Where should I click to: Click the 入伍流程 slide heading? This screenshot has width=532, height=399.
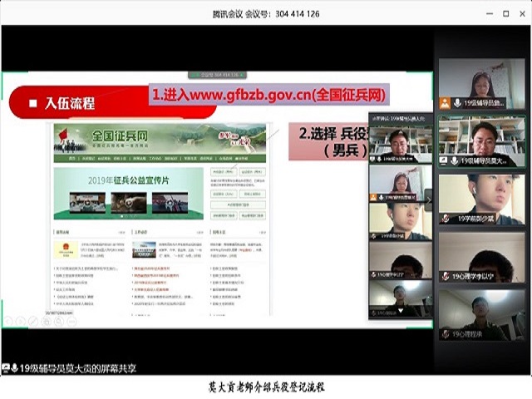(70, 103)
